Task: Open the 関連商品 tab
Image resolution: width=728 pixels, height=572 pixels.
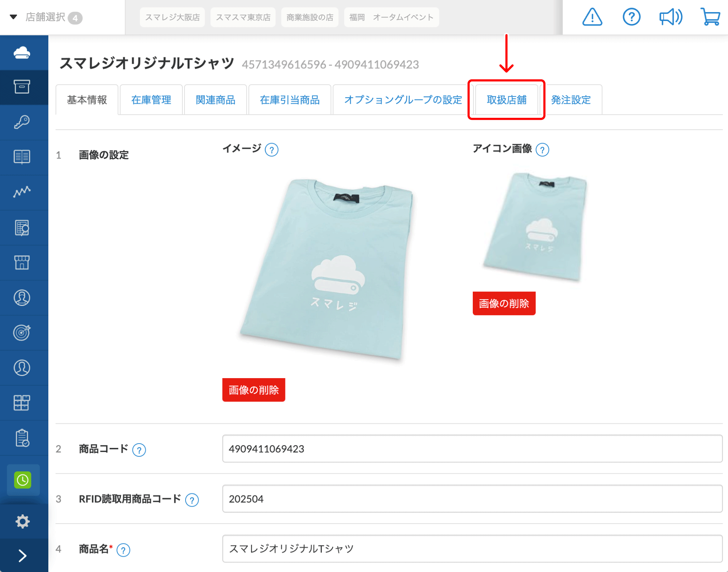Action: pos(216,100)
